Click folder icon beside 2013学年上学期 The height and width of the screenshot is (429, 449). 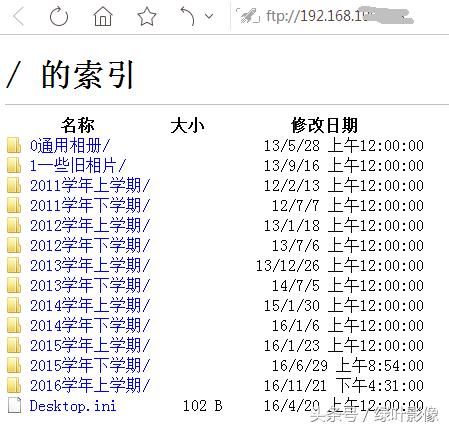coord(14,266)
